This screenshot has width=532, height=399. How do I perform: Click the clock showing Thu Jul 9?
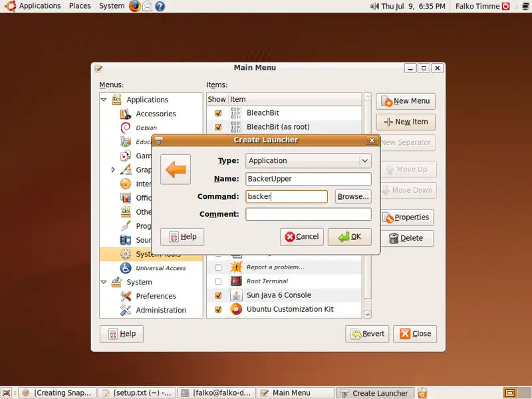click(x=413, y=6)
